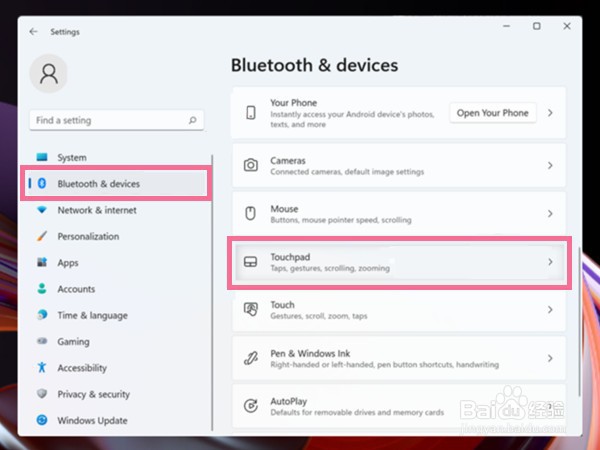Click the Accounts person icon
Viewport: 600px width, 450px height.
point(42,289)
